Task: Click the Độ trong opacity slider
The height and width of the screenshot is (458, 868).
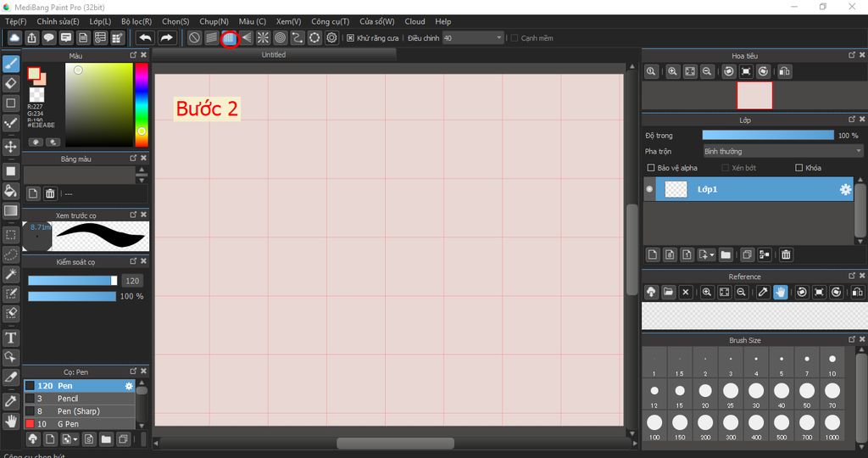Action: [x=768, y=135]
